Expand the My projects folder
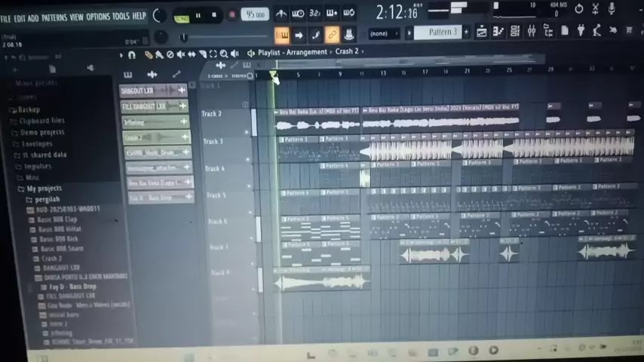 (x=44, y=189)
